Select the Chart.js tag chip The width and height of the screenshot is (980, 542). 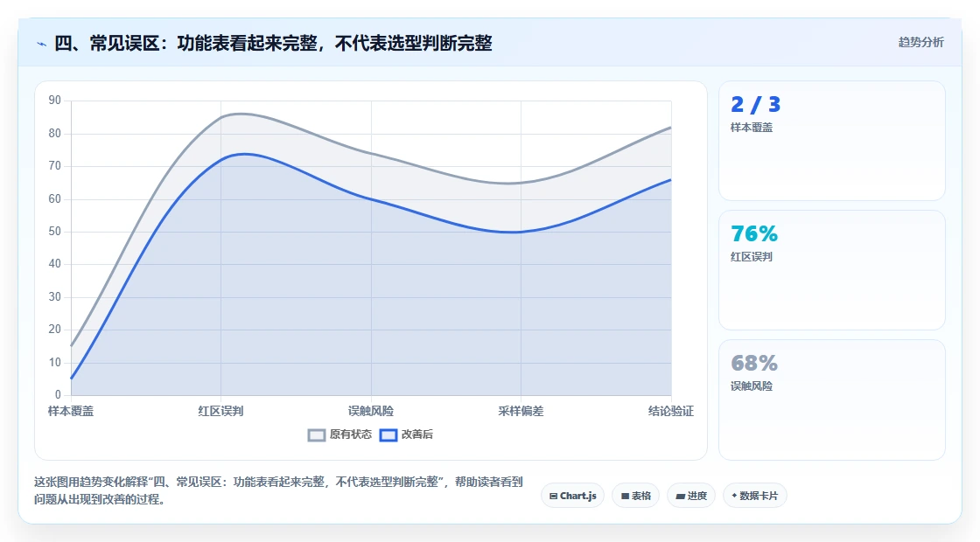(x=572, y=496)
